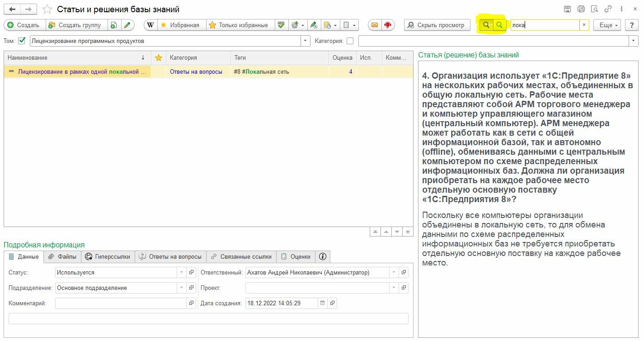Click the black magnifier search icon
Screen dimensions: 644x341
[486, 25]
